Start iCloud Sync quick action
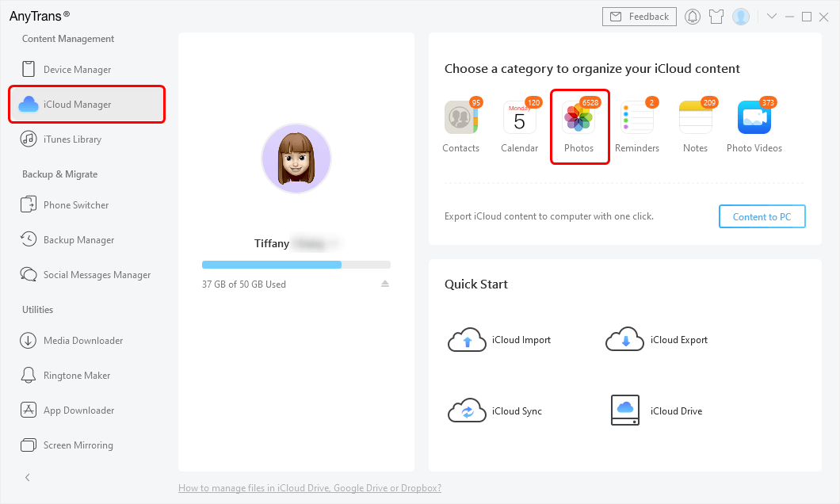 click(x=494, y=410)
